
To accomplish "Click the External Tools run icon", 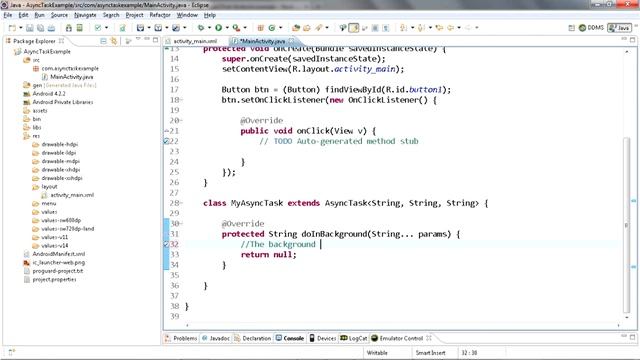I will point(236,28).
